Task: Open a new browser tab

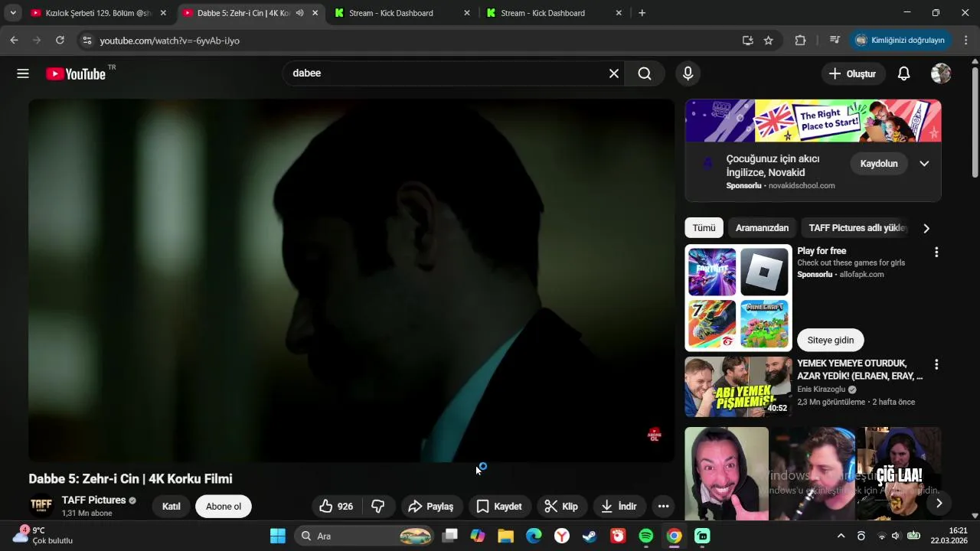Action: point(642,13)
